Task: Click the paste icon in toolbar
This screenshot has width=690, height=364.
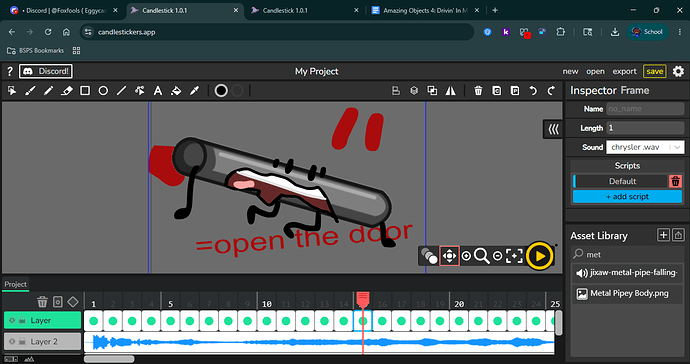Action: click(x=515, y=91)
